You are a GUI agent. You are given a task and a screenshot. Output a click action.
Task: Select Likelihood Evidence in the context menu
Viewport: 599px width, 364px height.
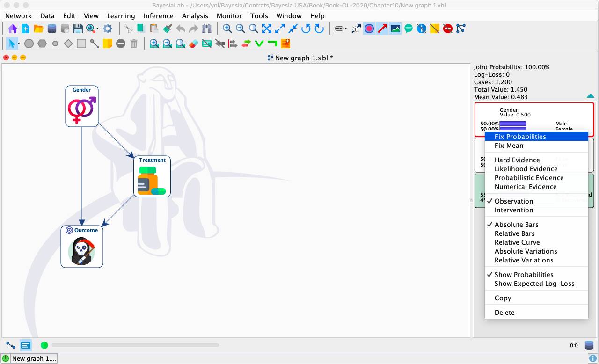coord(536,169)
